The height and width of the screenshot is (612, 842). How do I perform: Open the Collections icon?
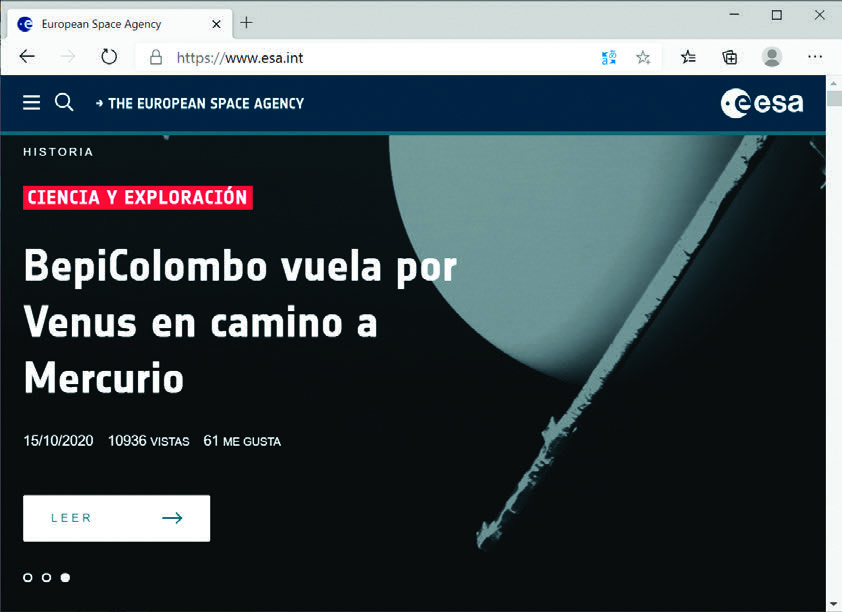point(730,57)
